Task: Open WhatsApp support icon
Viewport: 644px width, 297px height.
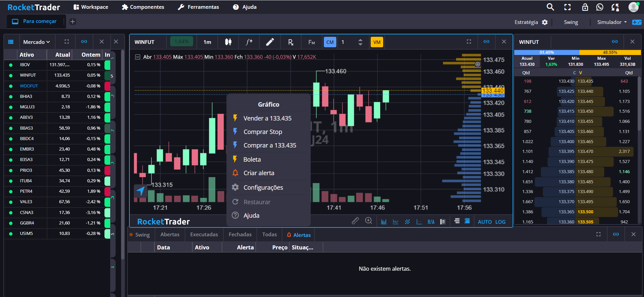Action: tap(600, 7)
